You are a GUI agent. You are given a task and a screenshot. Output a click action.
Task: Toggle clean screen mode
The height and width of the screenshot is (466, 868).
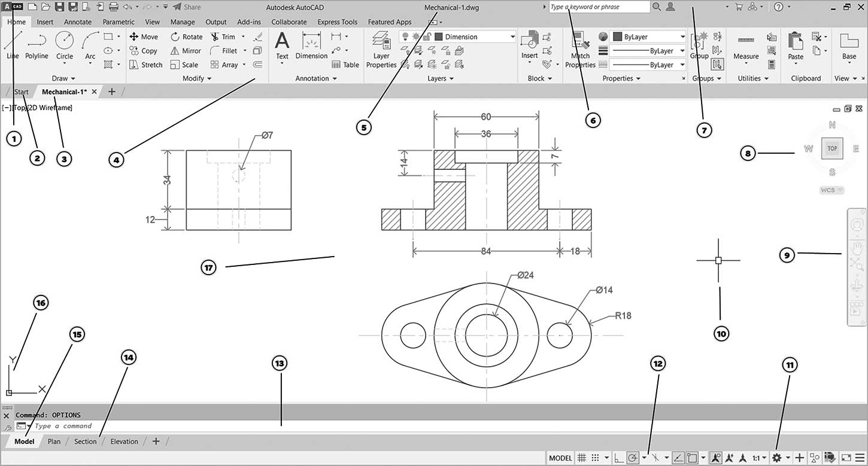click(845, 458)
